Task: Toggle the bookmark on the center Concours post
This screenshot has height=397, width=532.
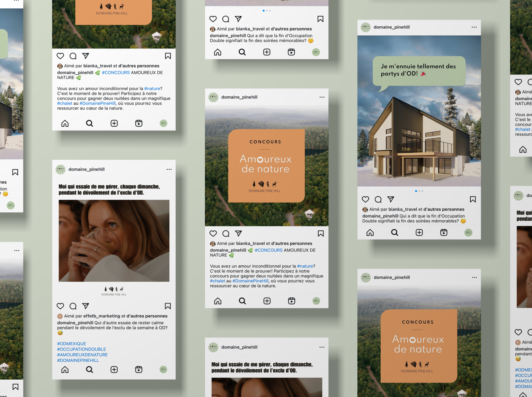Action: point(321,233)
